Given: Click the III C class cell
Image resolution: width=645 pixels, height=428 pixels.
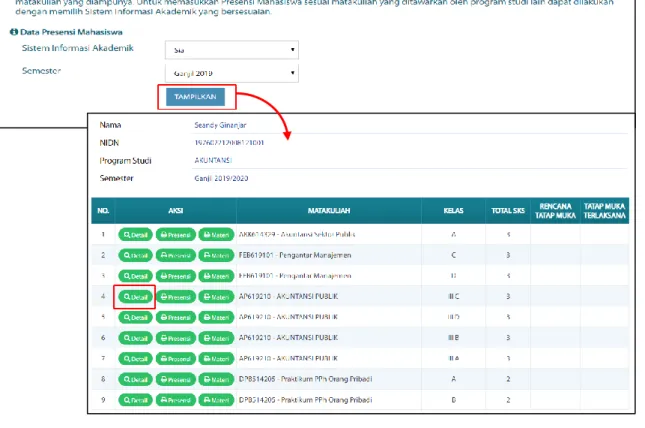Looking at the screenshot, I should tap(453, 297).
